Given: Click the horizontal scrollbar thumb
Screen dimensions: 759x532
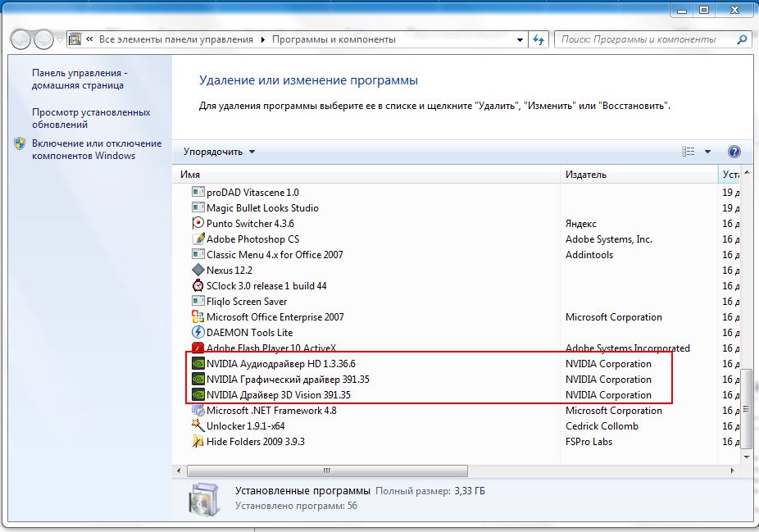Looking at the screenshot, I should point(327,471).
